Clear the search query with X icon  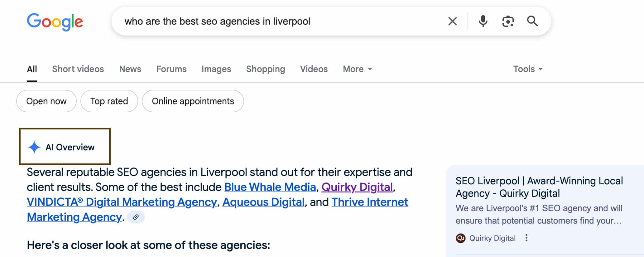click(452, 21)
